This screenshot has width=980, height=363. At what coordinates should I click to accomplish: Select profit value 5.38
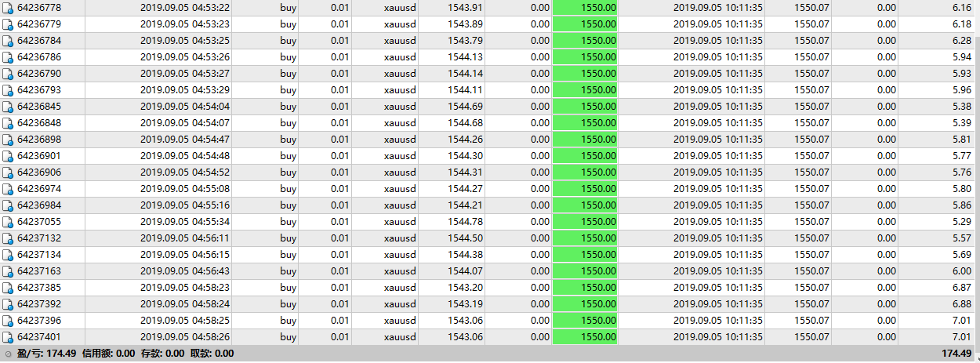tap(961, 107)
